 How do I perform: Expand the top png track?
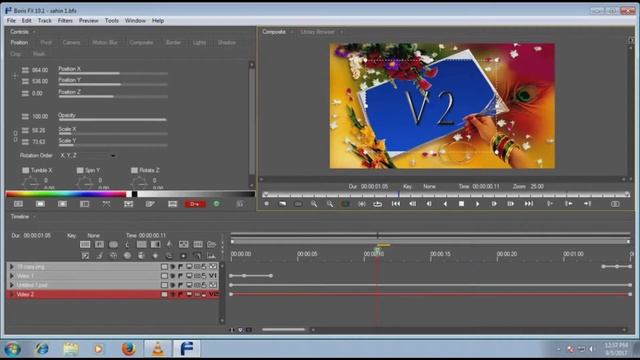[x=11, y=267]
